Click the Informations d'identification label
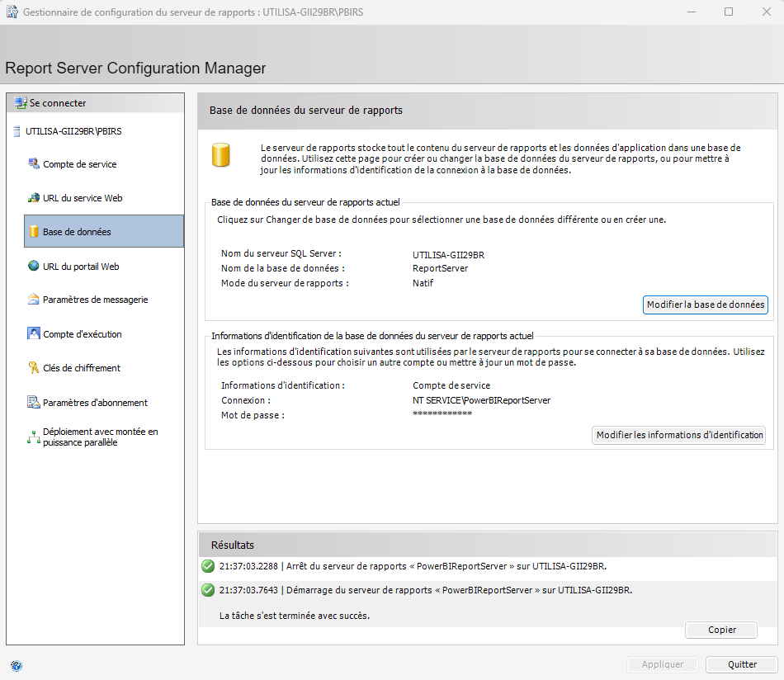This screenshot has width=784, height=680. (x=283, y=385)
